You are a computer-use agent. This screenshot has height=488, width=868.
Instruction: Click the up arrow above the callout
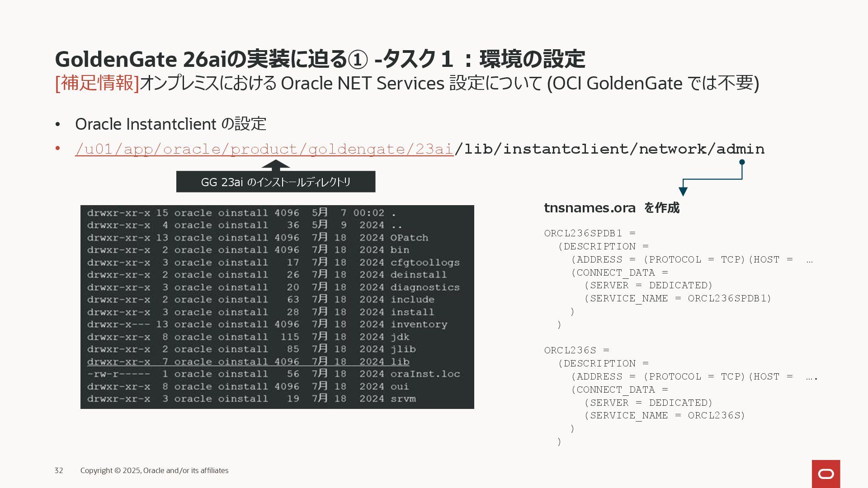coord(275,164)
